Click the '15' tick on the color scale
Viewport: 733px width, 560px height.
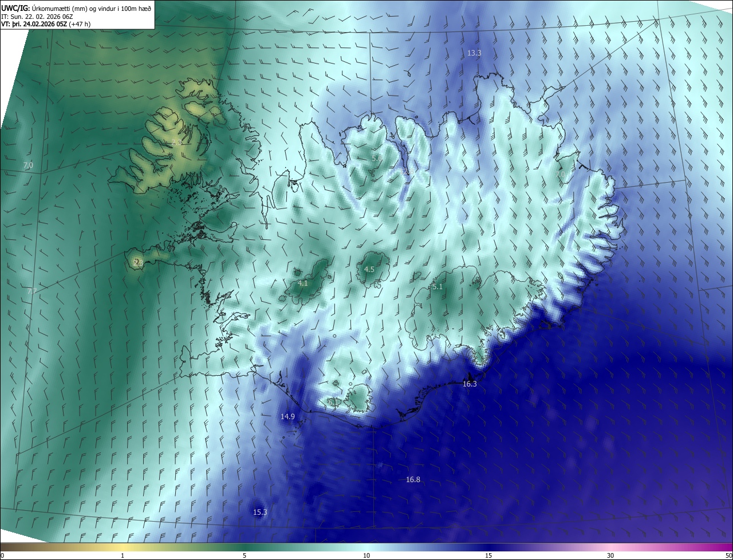point(488,555)
